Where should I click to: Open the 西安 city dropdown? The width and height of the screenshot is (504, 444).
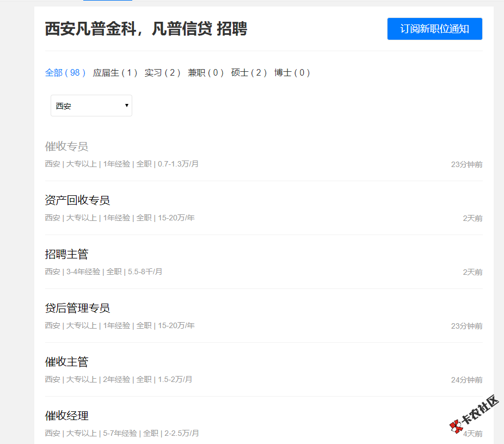[91, 106]
